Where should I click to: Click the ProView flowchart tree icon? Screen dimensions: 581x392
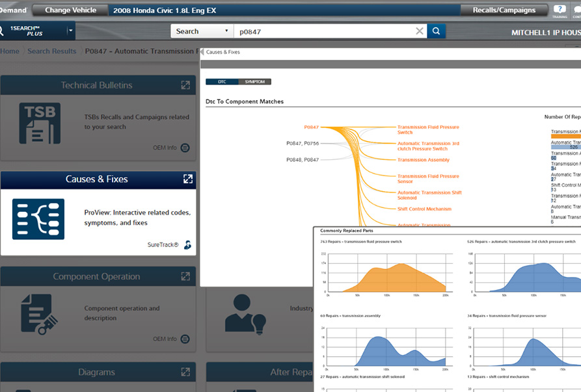(38, 219)
